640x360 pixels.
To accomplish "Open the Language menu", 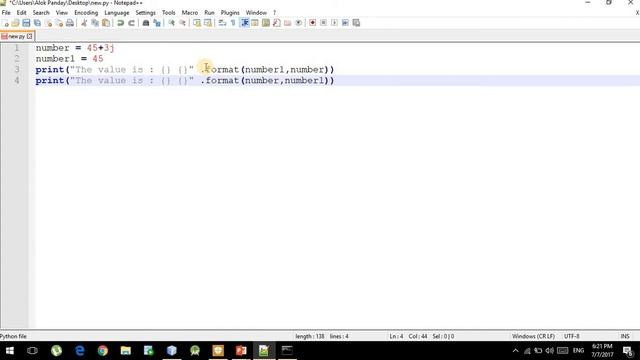I will [117, 13].
